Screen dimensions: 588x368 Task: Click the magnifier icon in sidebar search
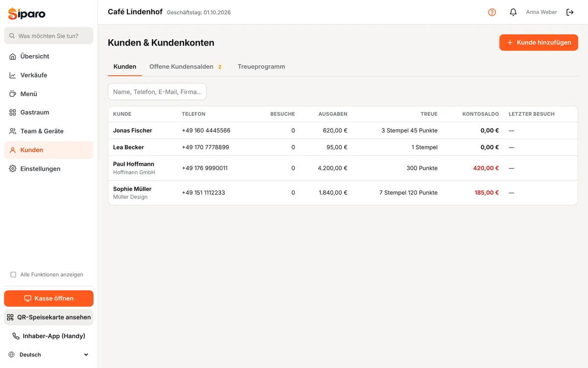(x=12, y=36)
